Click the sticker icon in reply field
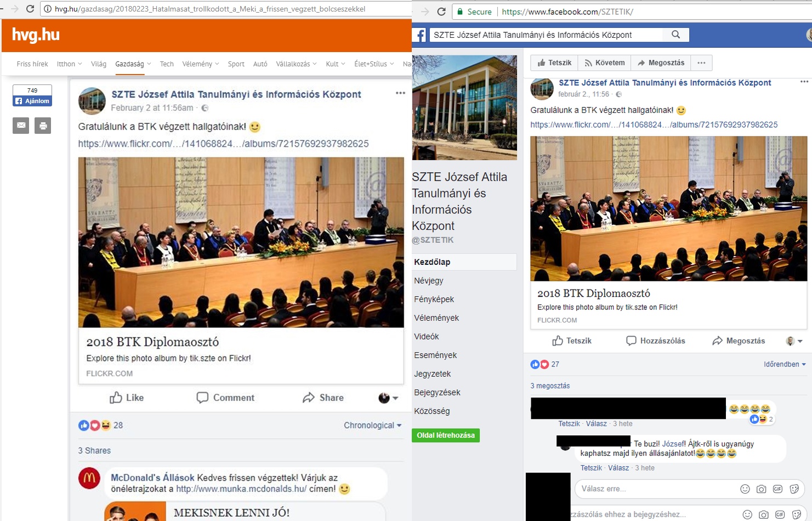Image resolution: width=812 pixels, height=521 pixels. (794, 489)
